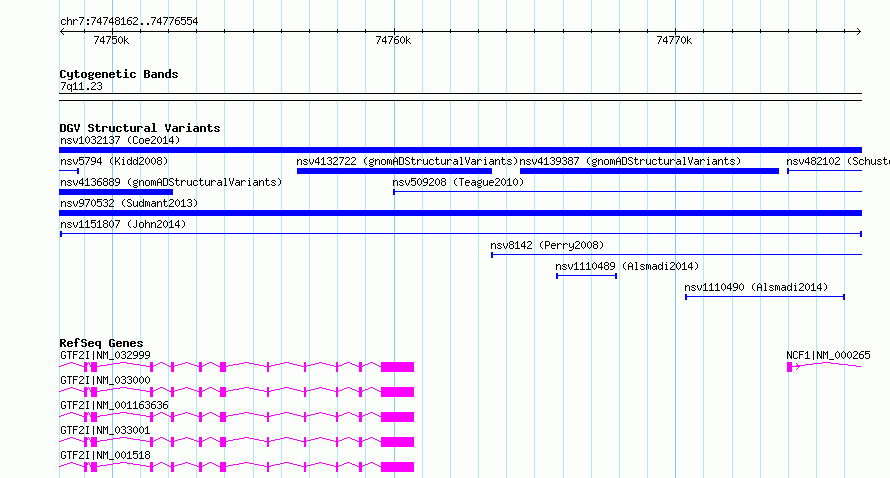890x478 pixels.
Task: Click nsv4139387 gnomAD structural variant bar
Action: pos(649,171)
